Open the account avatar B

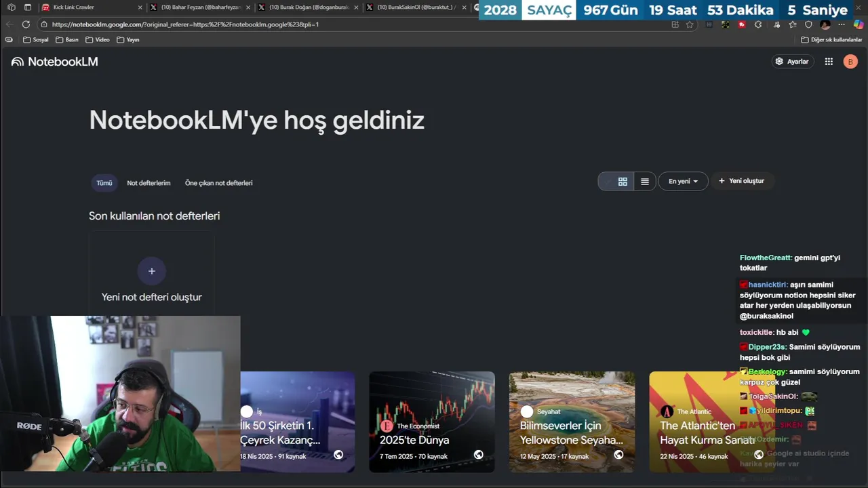pyautogui.click(x=850, y=62)
